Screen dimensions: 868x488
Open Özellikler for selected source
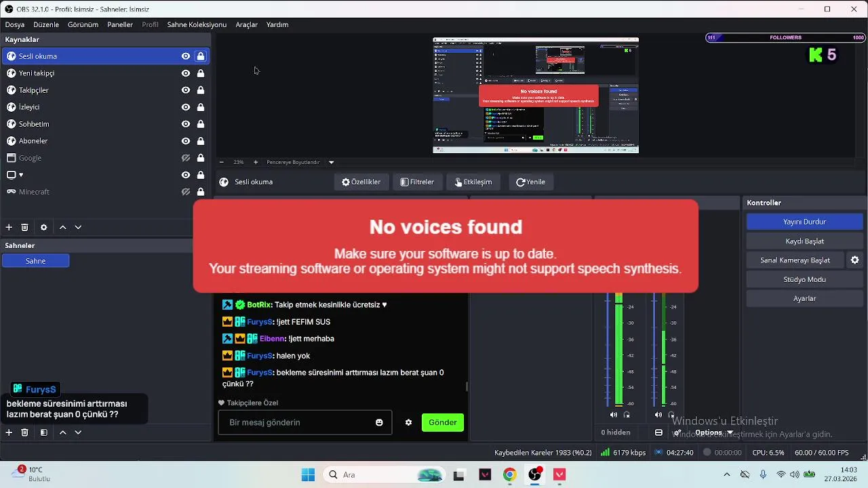361,182
